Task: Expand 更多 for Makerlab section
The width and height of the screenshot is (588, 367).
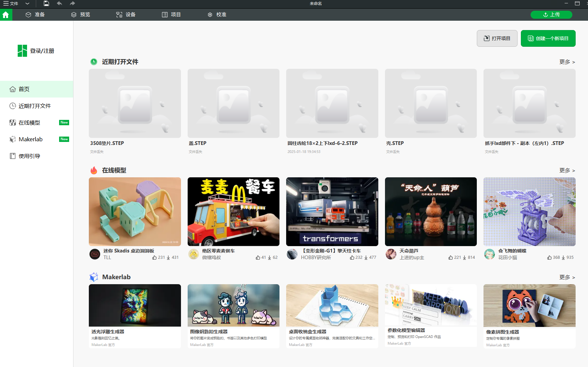Action: [x=567, y=277]
